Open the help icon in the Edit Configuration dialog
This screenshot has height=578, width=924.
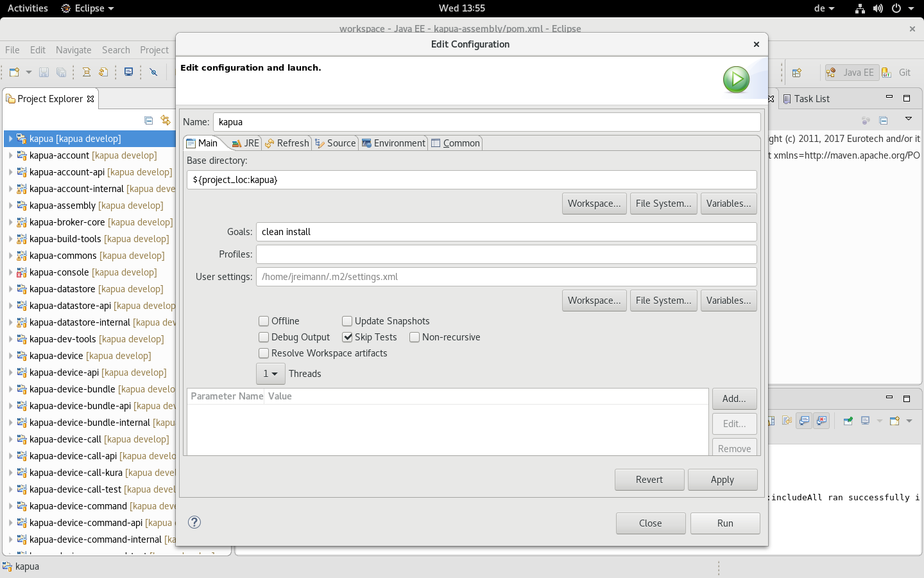click(194, 523)
